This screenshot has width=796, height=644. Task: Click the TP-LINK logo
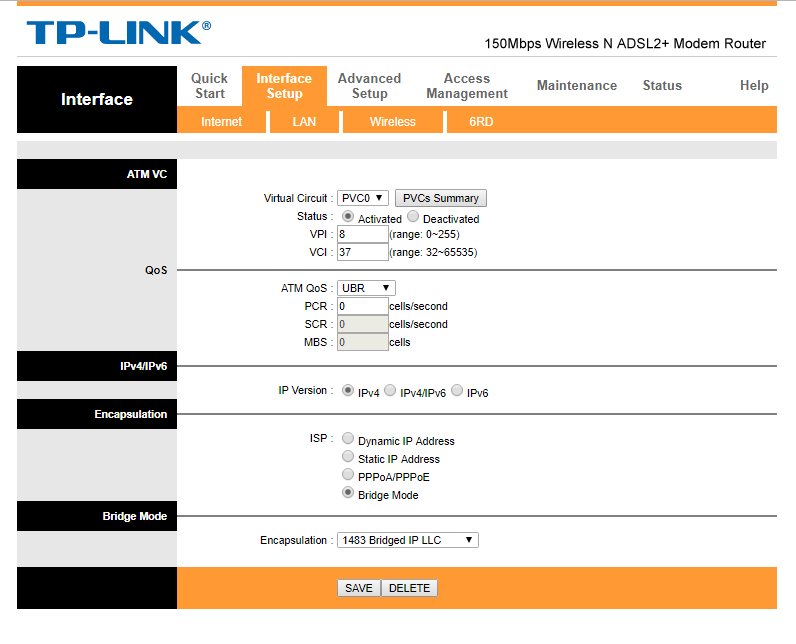tap(119, 33)
